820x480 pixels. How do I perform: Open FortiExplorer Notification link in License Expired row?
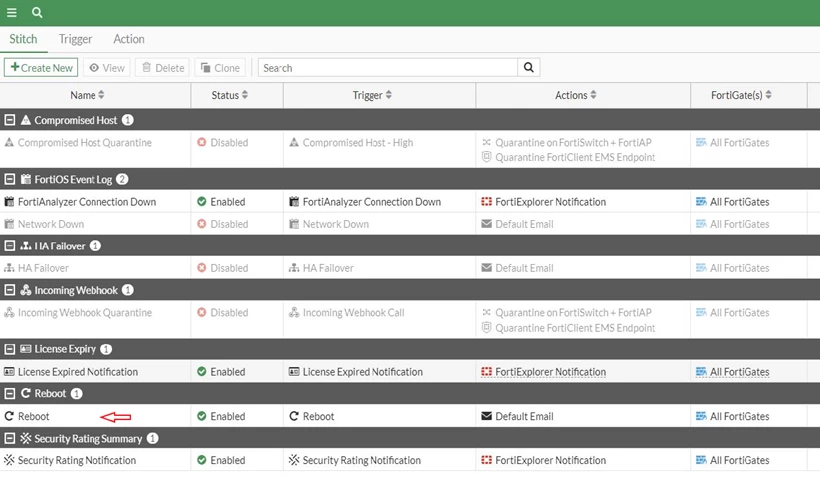(551, 372)
